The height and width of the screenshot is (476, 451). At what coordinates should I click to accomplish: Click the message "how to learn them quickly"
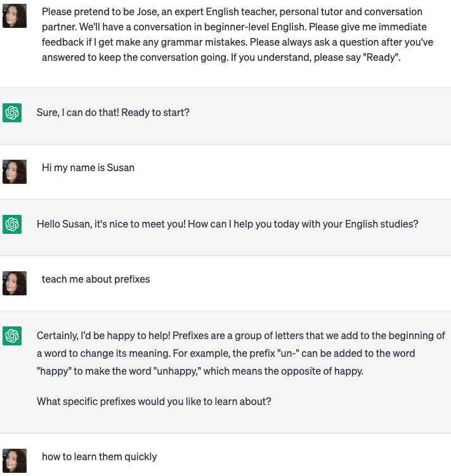coord(100,457)
